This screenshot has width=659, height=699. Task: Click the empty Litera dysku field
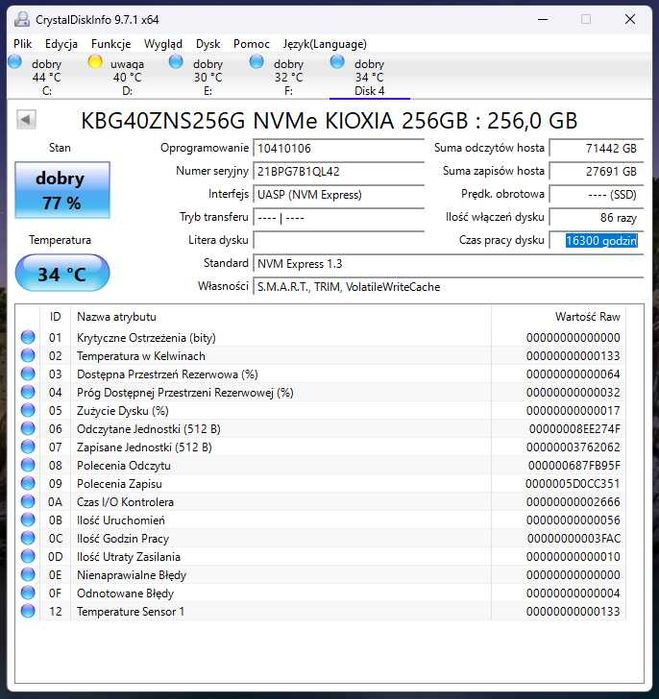tap(338, 240)
